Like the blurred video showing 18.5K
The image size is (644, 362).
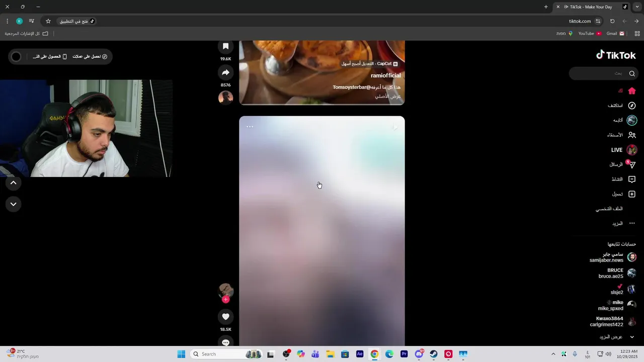click(225, 317)
